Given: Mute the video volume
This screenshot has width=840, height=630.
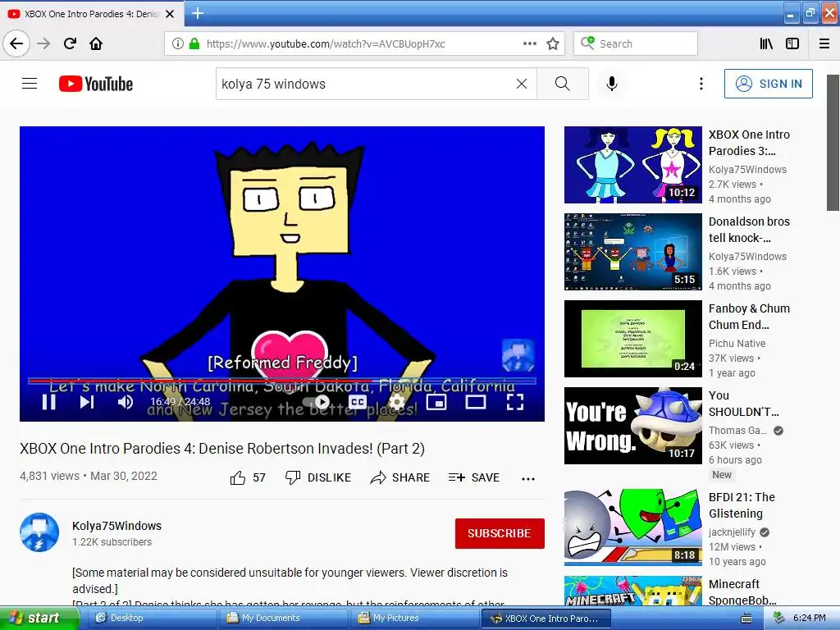Looking at the screenshot, I should 126,402.
